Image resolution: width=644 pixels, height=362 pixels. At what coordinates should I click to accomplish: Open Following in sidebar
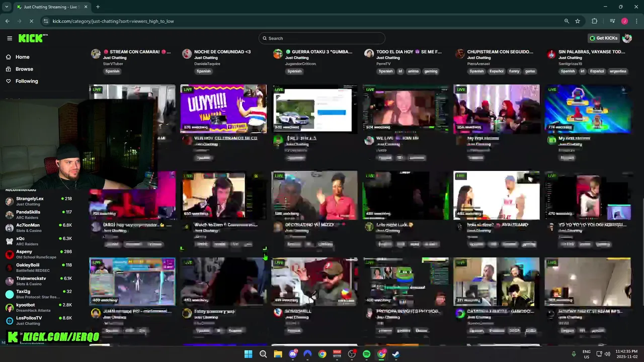point(27,81)
